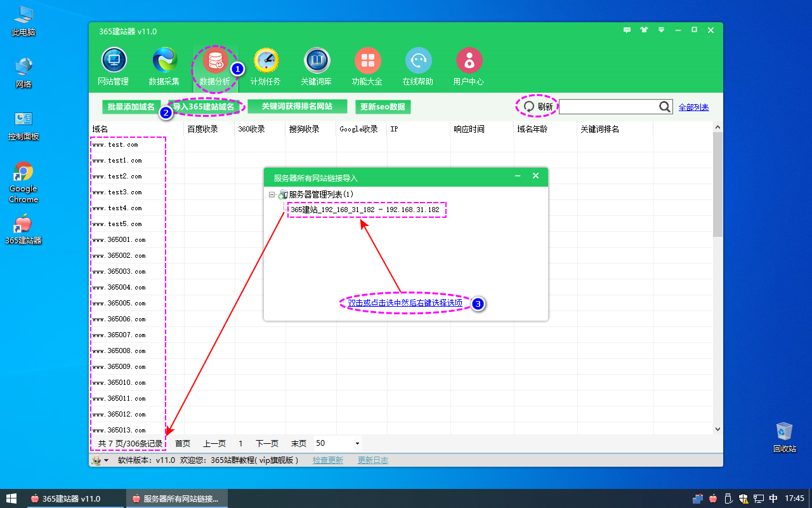Select 服务器管理列表(1) root node
Viewport: 812px width, 508px height.
321,194
